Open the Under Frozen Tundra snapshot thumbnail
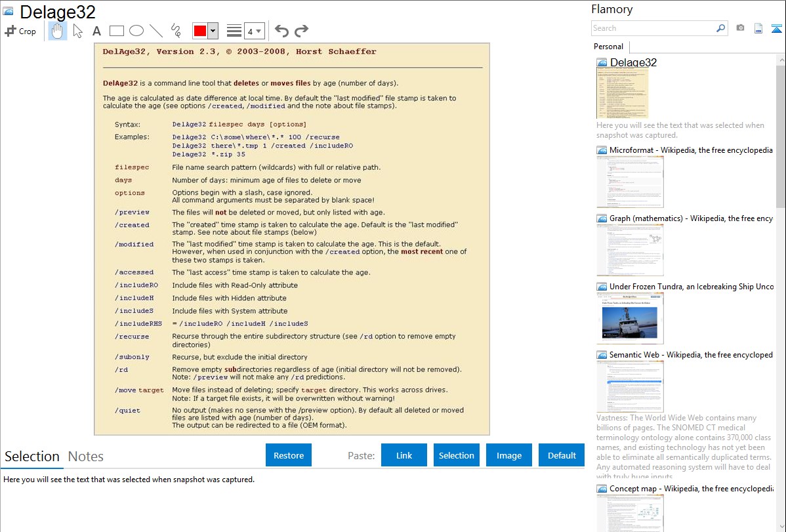Screen dimensions: 786x532 point(630,318)
